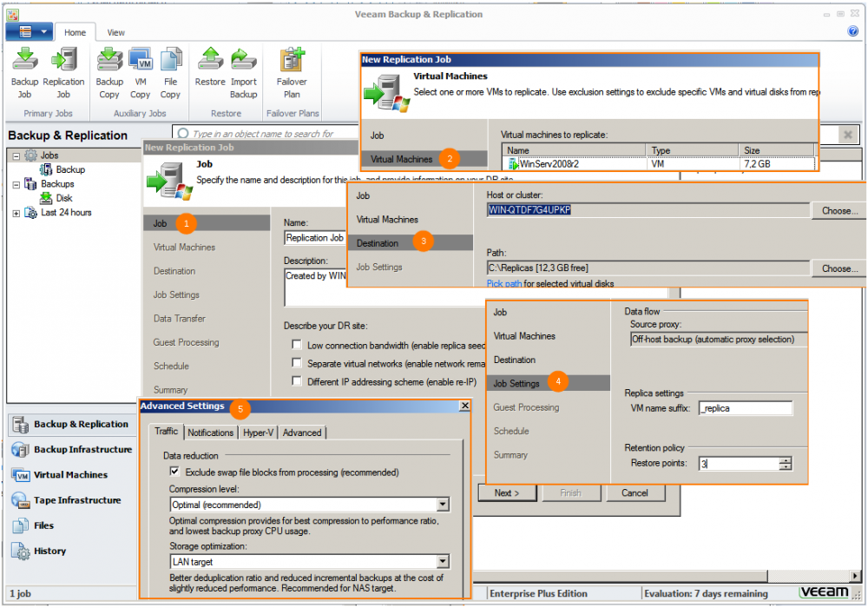Select Destination step in step-three wizard
868x608 pixels.
[411, 243]
